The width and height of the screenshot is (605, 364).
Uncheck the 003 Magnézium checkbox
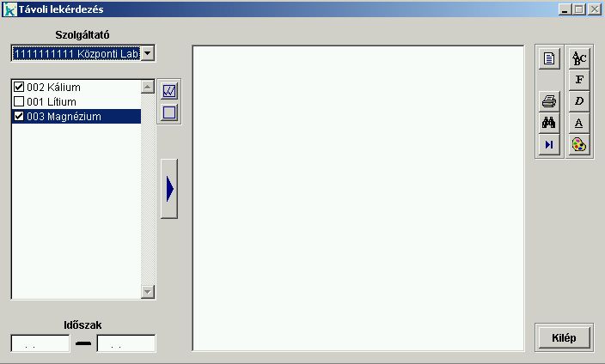pyautogui.click(x=19, y=117)
